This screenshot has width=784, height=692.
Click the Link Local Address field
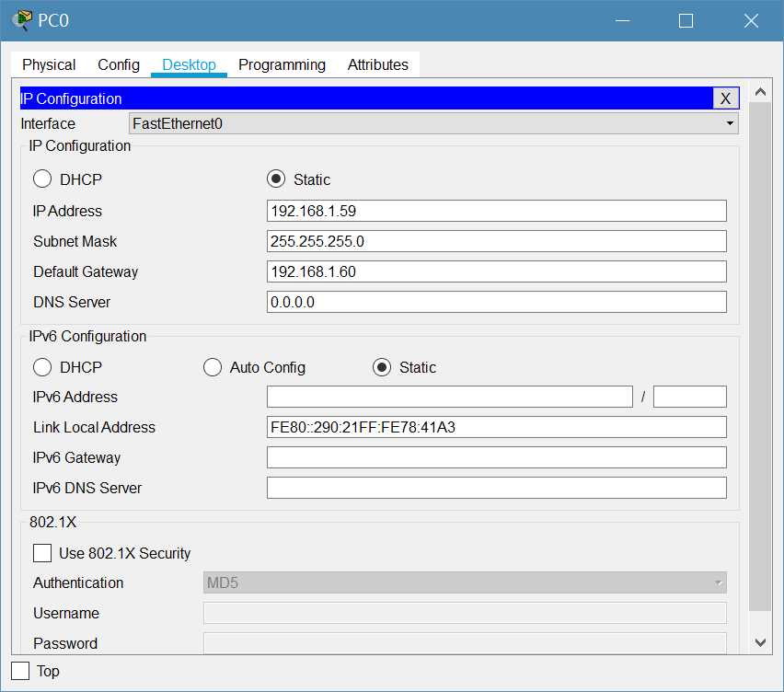click(x=497, y=427)
